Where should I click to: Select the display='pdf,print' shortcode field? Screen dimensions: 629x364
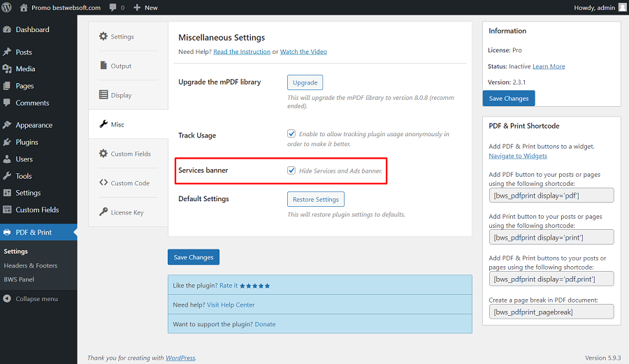[551, 279]
